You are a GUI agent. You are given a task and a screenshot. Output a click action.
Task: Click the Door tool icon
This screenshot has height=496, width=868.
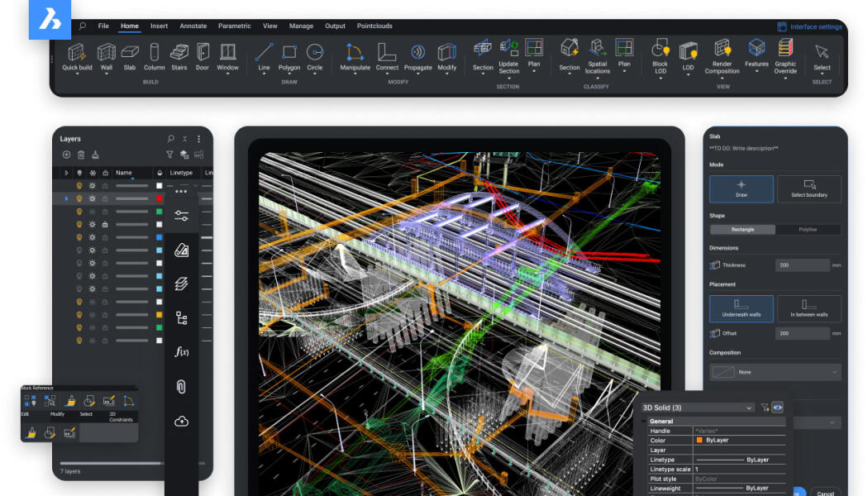[203, 52]
